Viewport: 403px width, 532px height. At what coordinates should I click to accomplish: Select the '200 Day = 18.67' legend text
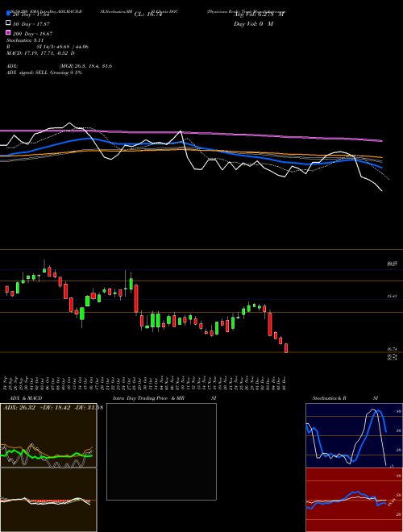32,34
